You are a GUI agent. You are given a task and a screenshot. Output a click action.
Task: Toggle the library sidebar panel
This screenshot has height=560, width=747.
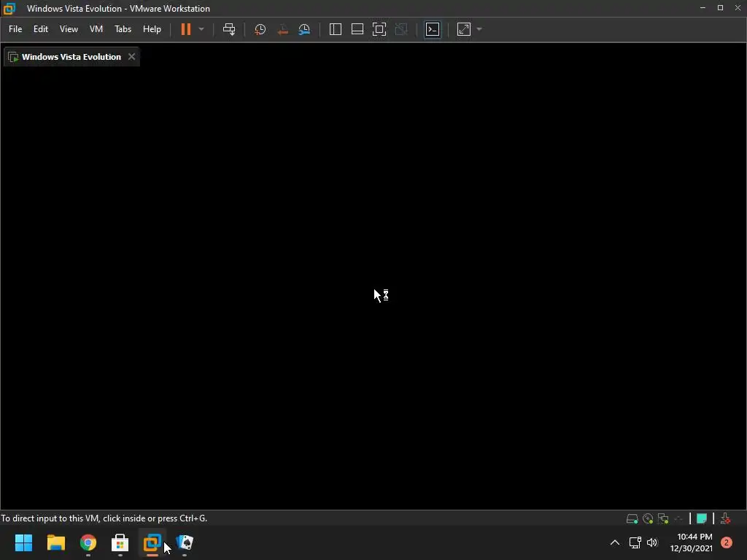tap(336, 29)
